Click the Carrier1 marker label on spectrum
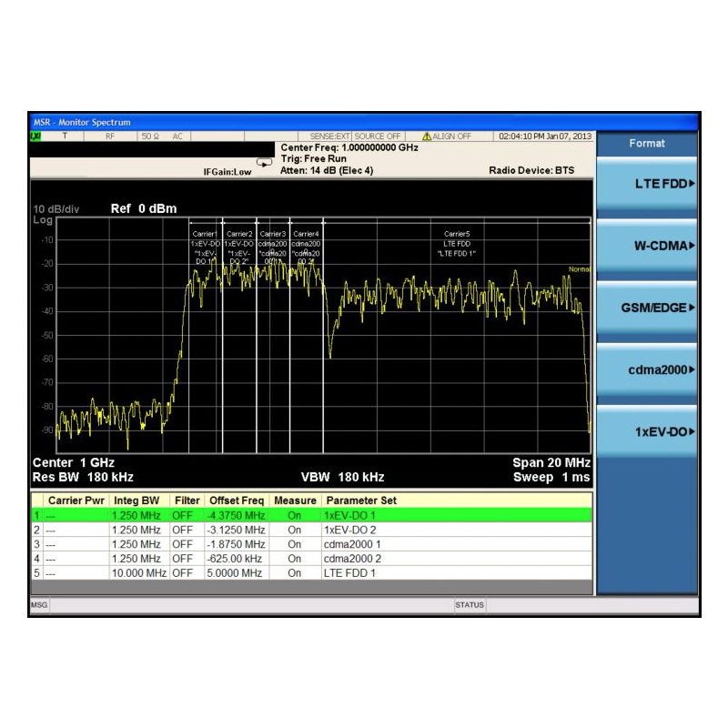Screen dimensions: 728x728 coord(205,234)
